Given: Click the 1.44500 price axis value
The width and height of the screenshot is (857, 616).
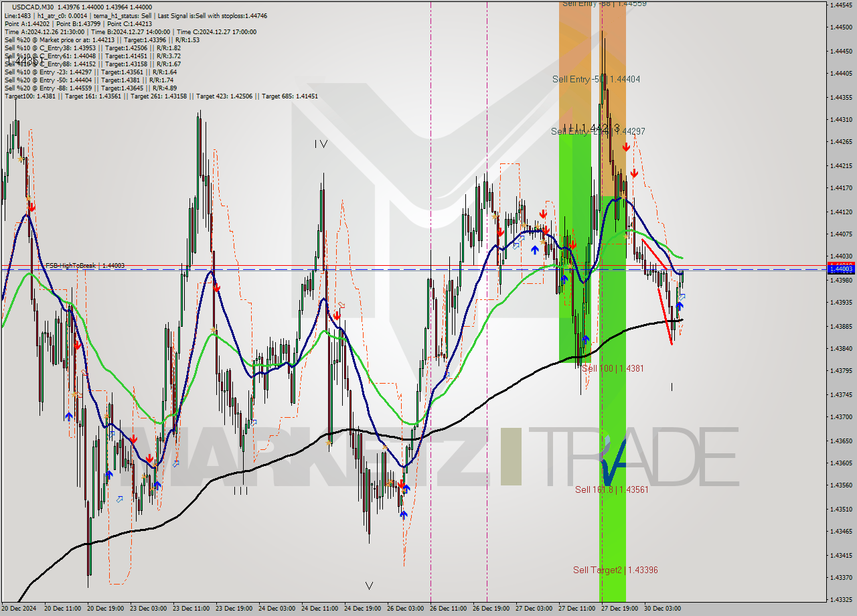Looking at the screenshot, I should (841, 27).
